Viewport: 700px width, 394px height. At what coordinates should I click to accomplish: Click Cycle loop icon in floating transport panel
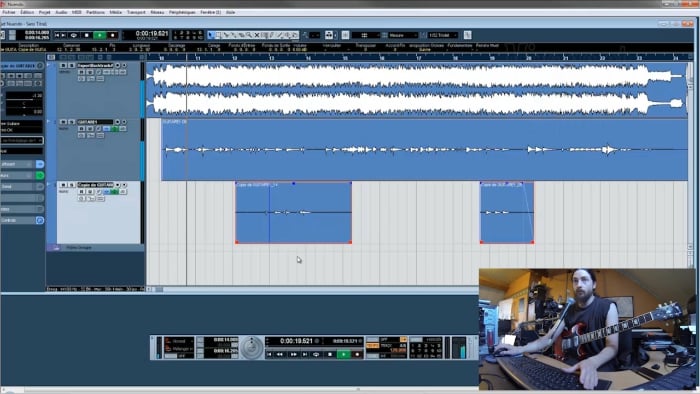[316, 354]
